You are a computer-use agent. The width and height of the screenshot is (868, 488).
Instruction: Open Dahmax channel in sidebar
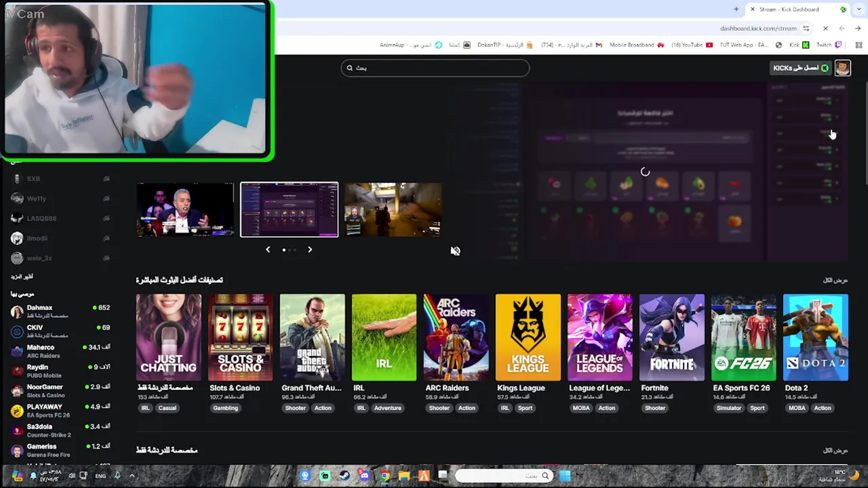coord(60,311)
